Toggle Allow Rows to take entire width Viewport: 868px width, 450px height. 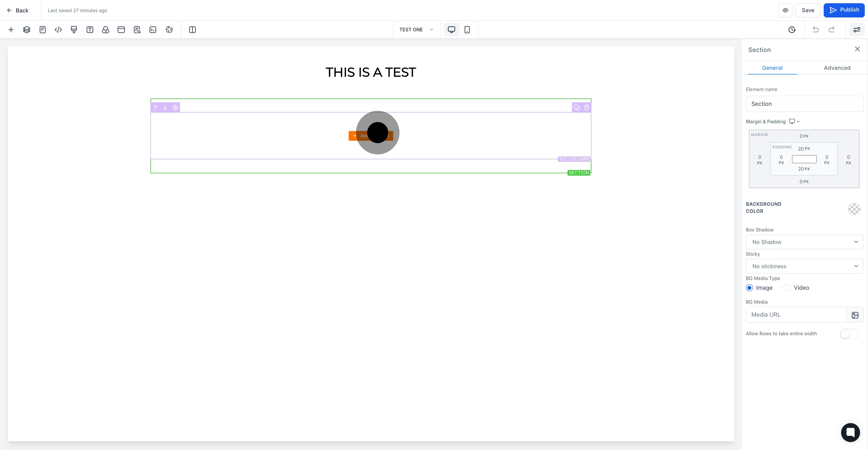[849, 334]
